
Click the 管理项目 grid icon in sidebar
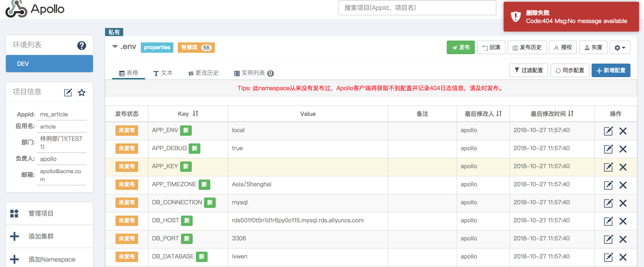click(14, 213)
